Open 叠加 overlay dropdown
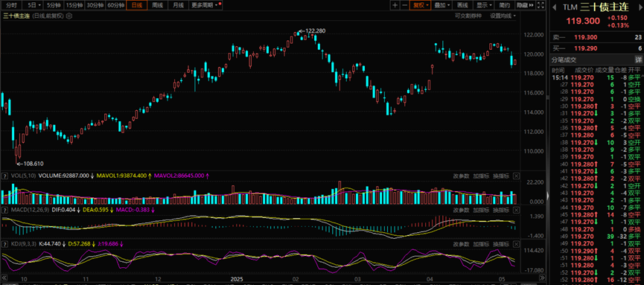Screen dimensions: 644x285 [442, 5]
